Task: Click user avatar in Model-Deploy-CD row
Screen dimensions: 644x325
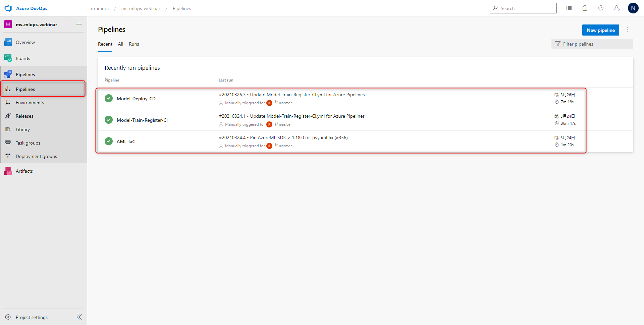Action: (x=269, y=103)
